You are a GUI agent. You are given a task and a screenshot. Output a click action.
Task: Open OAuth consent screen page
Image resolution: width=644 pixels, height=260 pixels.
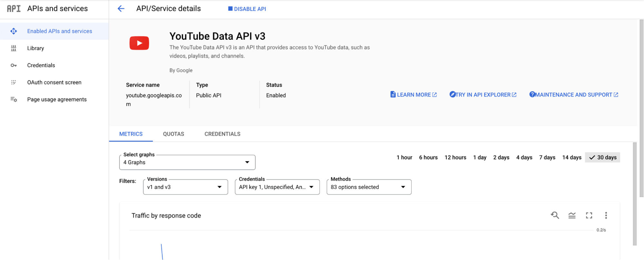pos(54,83)
